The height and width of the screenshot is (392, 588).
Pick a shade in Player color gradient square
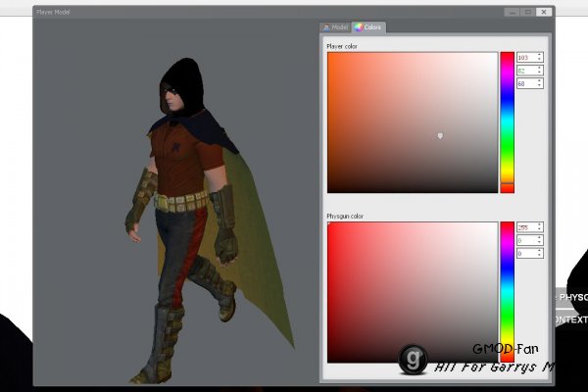click(x=412, y=122)
